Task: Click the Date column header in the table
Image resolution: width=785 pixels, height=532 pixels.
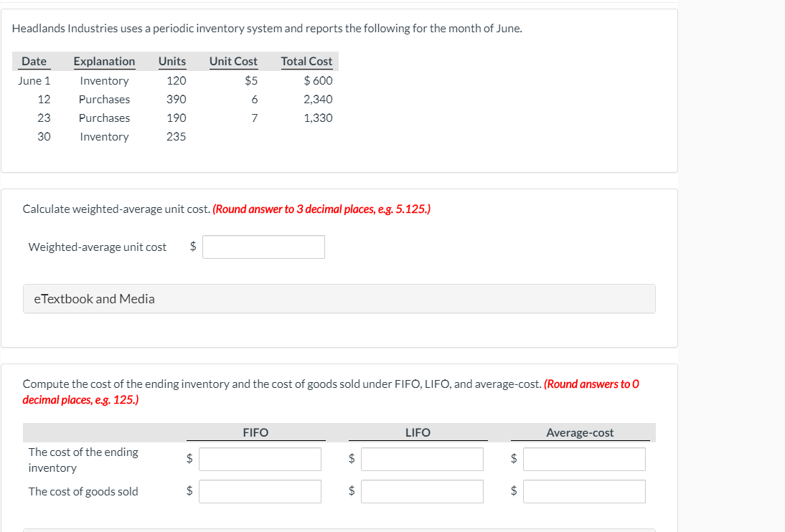Action: (34, 62)
